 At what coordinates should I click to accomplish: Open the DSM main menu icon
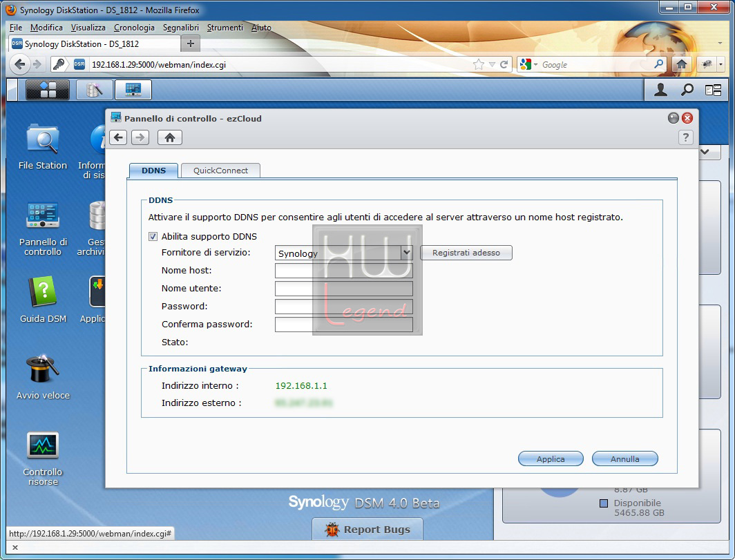48,90
